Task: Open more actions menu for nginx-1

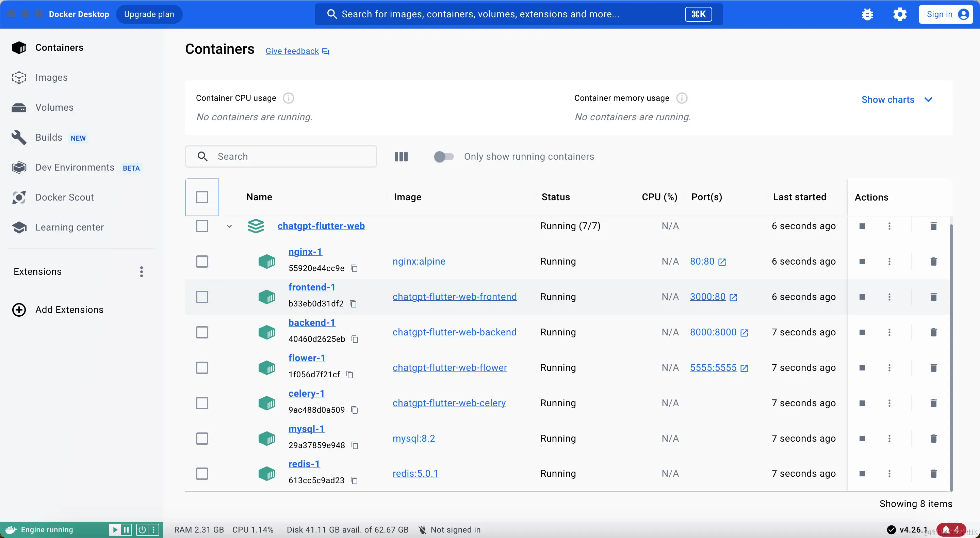Action: click(x=889, y=262)
